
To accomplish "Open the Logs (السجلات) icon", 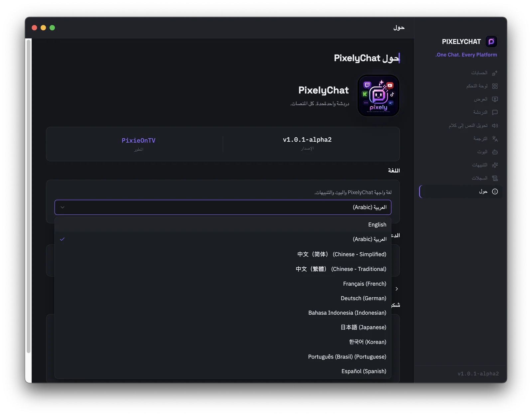I will [495, 178].
